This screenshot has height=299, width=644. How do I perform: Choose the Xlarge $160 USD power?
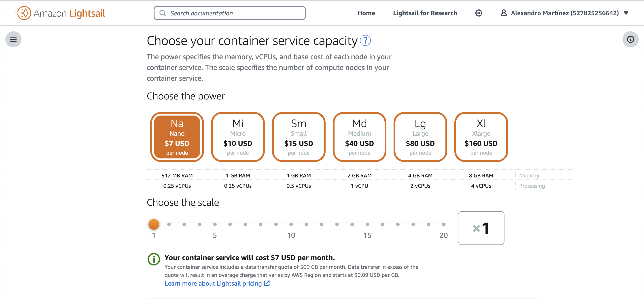[481, 137]
